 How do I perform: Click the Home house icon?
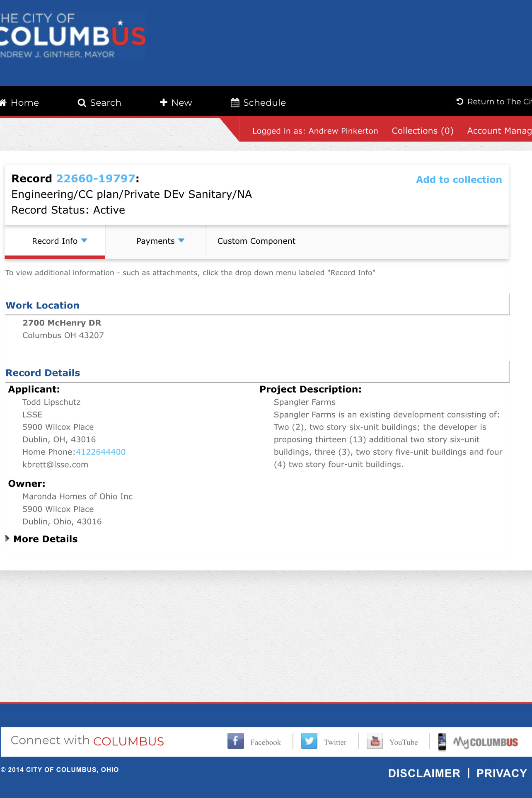click(x=3, y=102)
